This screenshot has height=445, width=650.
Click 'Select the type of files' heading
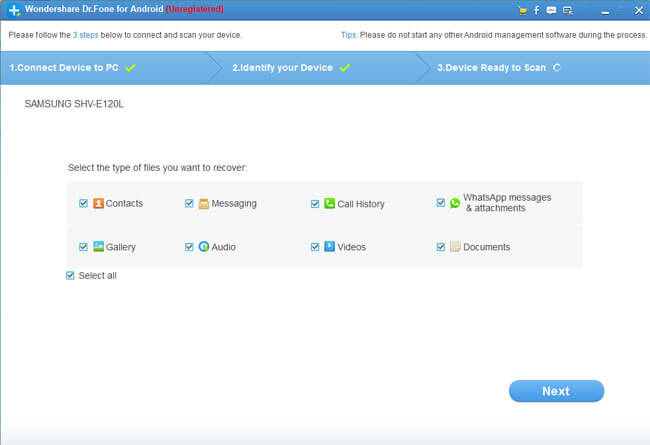(158, 168)
